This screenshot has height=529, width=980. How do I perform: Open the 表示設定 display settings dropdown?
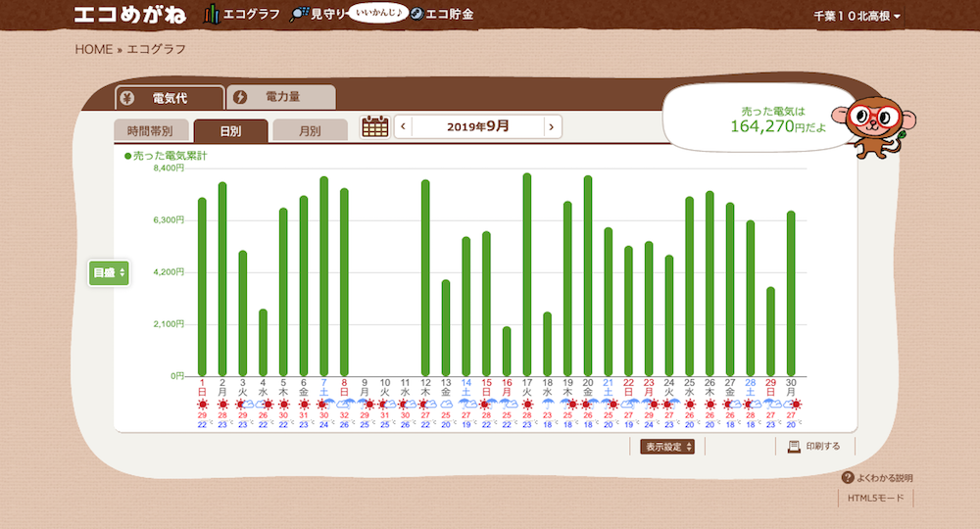click(667, 447)
